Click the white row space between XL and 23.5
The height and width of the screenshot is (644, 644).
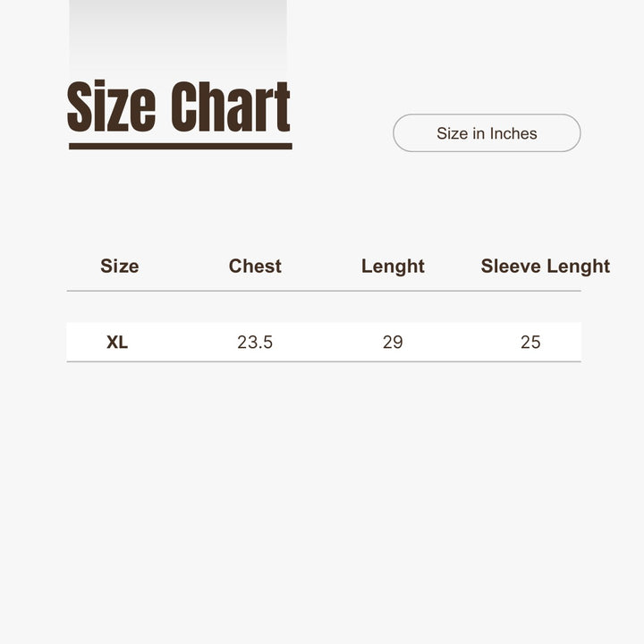pyautogui.click(x=183, y=342)
